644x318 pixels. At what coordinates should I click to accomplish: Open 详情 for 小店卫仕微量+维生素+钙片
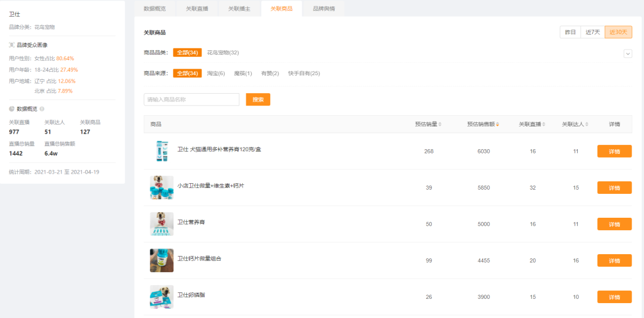614,188
